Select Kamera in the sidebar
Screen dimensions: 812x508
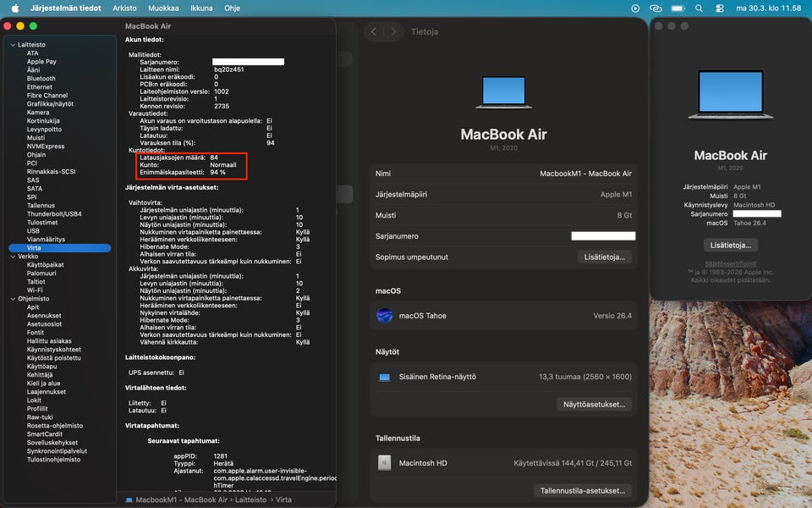click(x=38, y=112)
